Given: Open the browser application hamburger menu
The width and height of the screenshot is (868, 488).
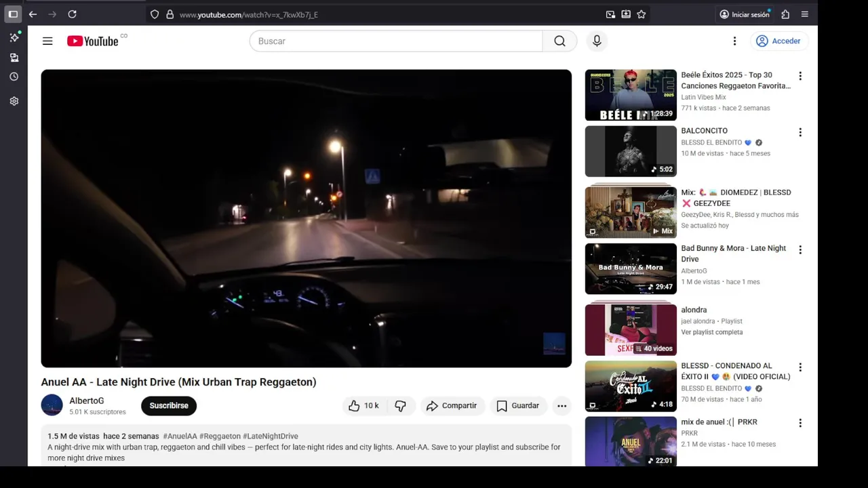Looking at the screenshot, I should pyautogui.click(x=804, y=14).
